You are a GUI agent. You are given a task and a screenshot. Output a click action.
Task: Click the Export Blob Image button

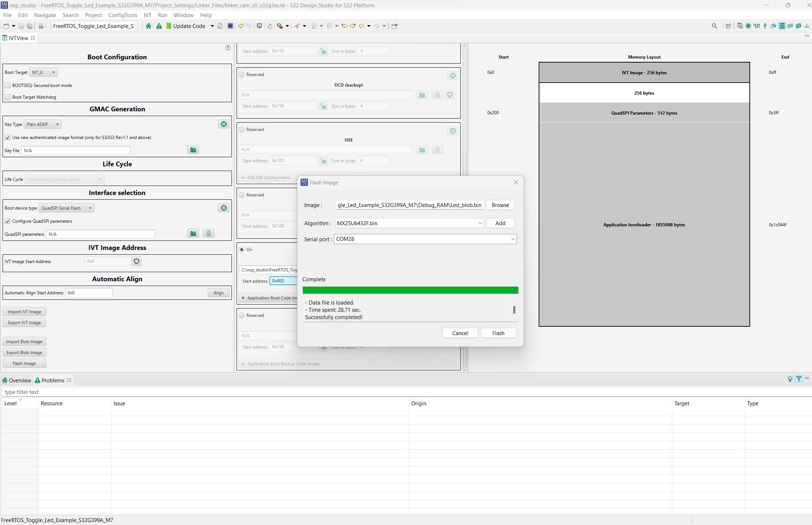(24, 353)
